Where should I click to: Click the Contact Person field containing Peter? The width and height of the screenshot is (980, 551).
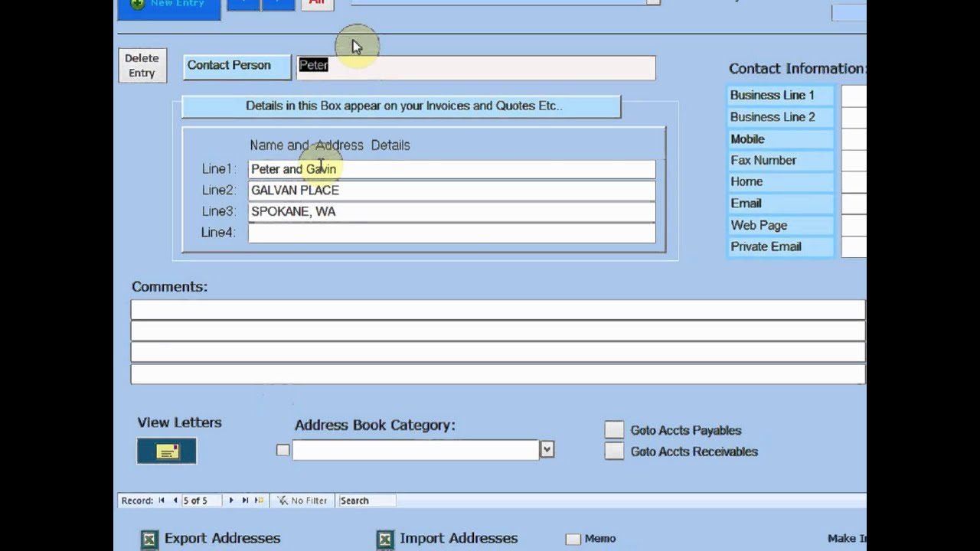coord(475,67)
